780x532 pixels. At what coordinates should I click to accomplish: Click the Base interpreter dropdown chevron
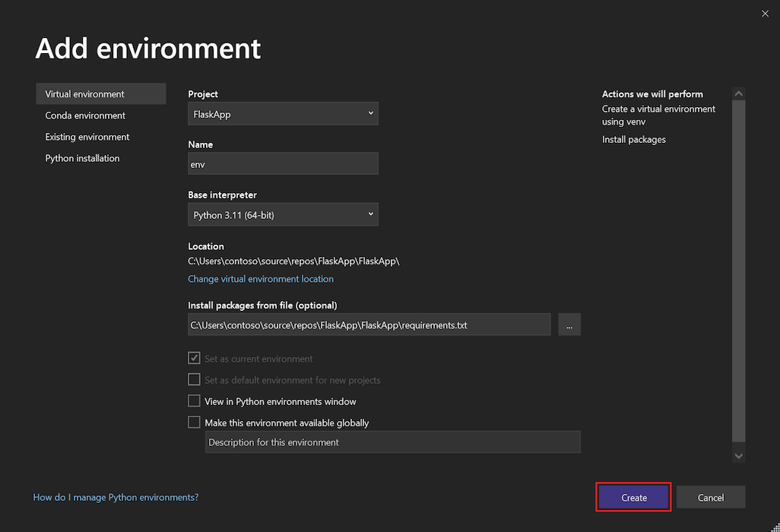click(370, 214)
